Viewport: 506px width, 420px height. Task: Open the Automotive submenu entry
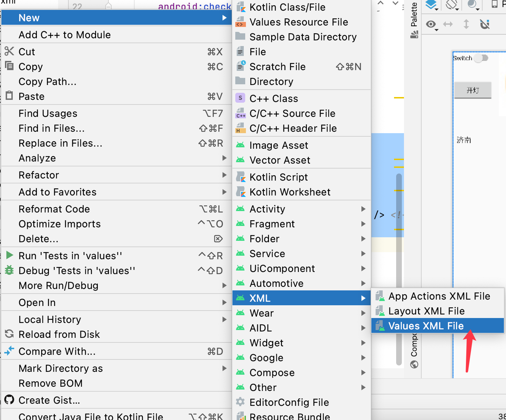tap(301, 283)
